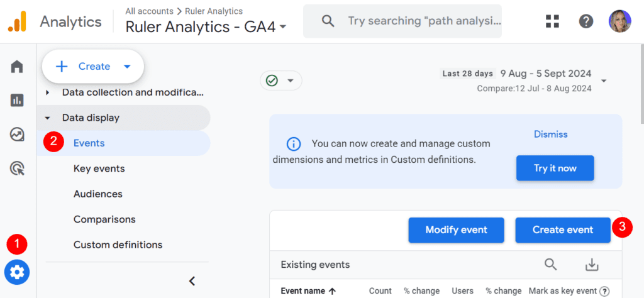Open the Reports bar chart icon
Viewport: 644px width, 298px height.
point(17,100)
